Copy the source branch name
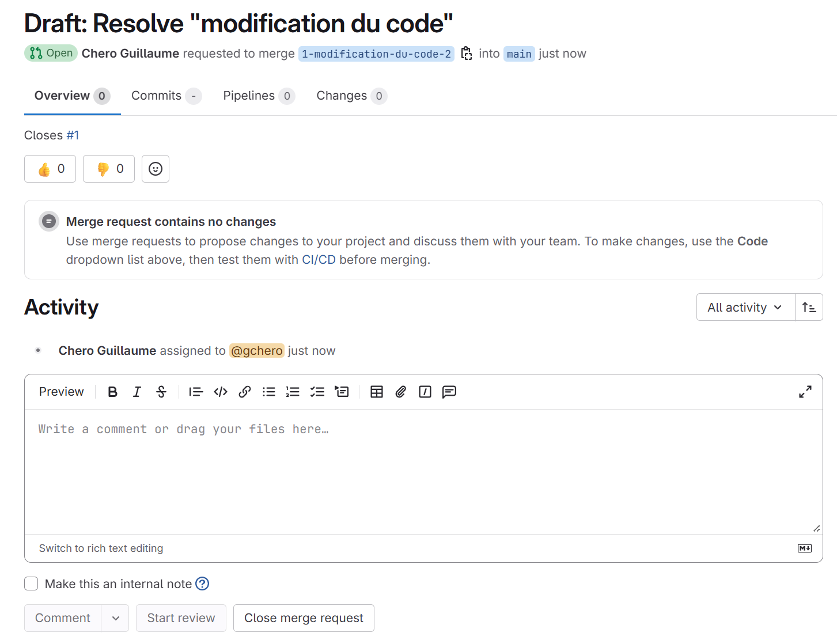The width and height of the screenshot is (837, 644). click(467, 54)
